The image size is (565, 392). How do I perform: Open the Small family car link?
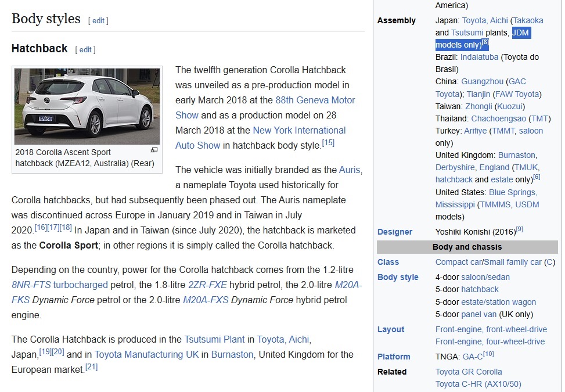click(x=513, y=262)
